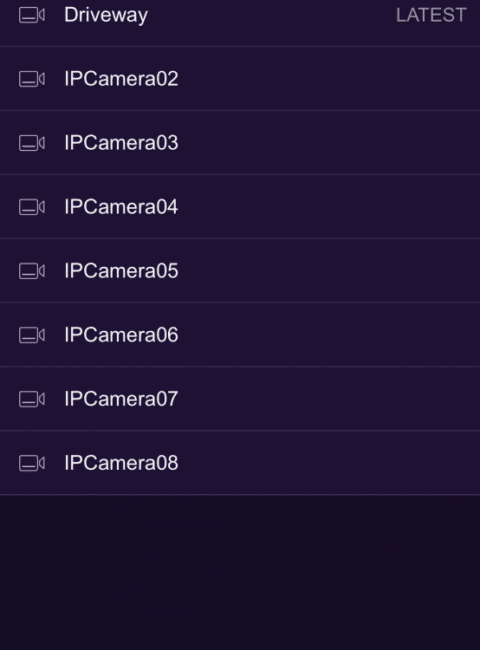480x650 pixels.
Task: Select the Driveway camera name
Action: pos(106,16)
